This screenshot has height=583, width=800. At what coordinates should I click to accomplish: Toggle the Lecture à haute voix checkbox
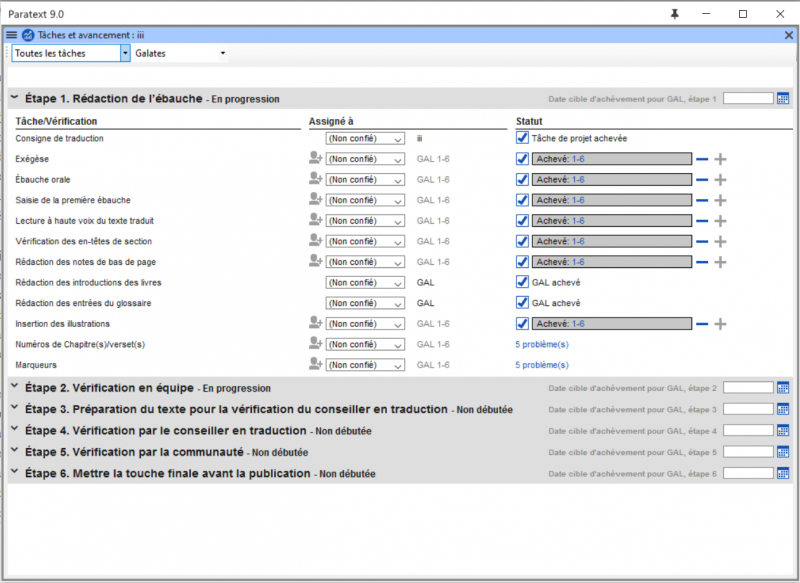pos(522,220)
